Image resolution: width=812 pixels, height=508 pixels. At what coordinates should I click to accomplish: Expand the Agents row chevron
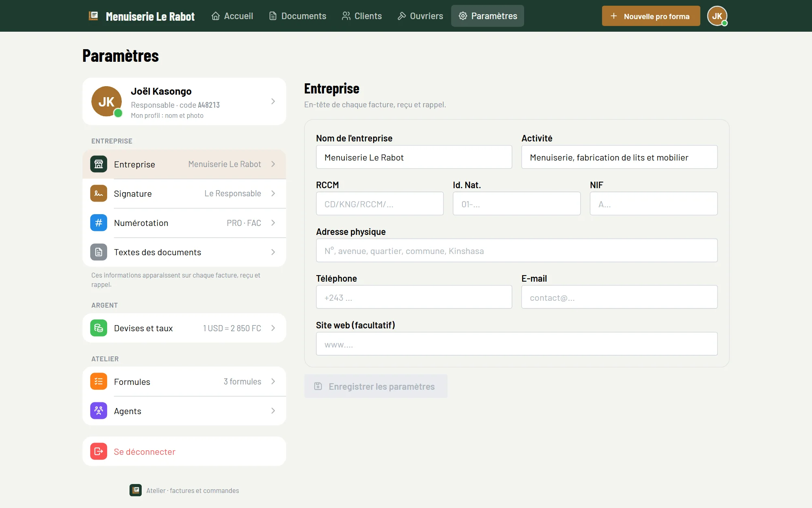pos(273,411)
